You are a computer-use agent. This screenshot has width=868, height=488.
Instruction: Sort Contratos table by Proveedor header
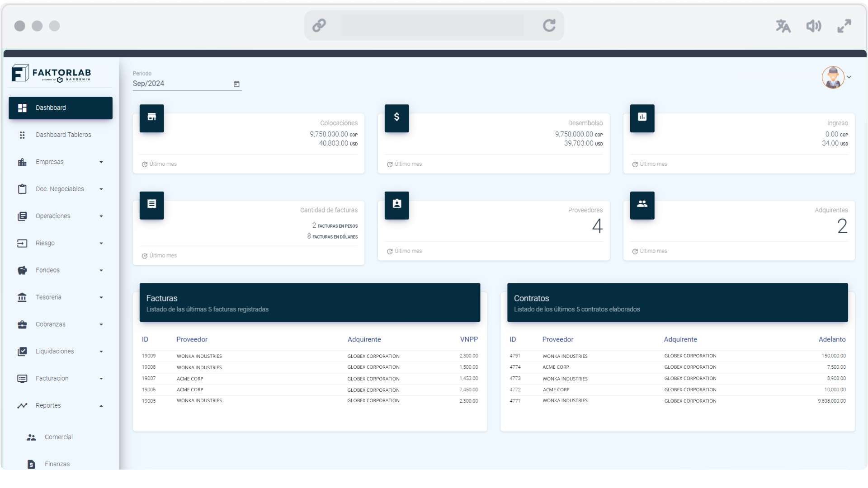pos(558,339)
